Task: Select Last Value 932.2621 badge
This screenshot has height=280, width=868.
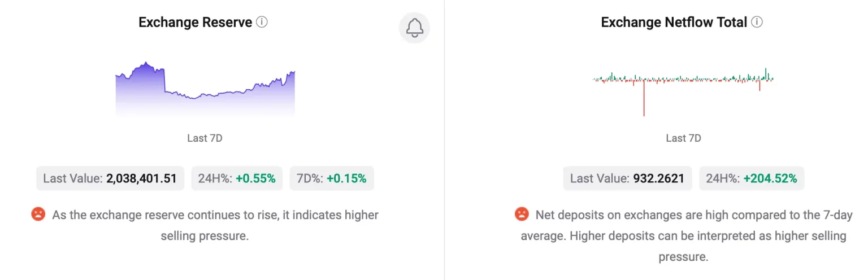Action: (x=627, y=178)
